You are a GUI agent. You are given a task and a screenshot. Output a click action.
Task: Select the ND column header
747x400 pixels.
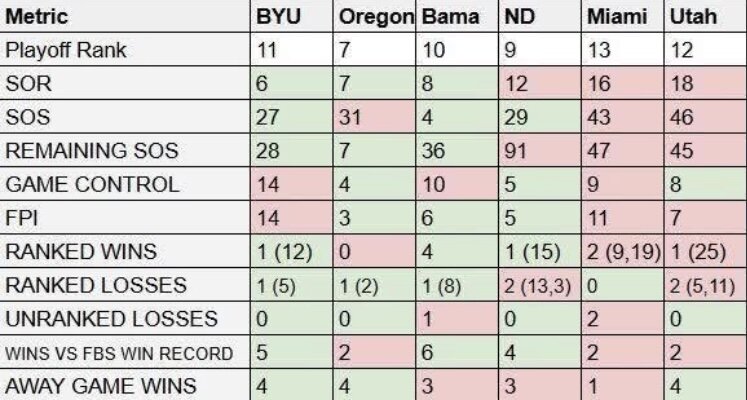pos(518,17)
